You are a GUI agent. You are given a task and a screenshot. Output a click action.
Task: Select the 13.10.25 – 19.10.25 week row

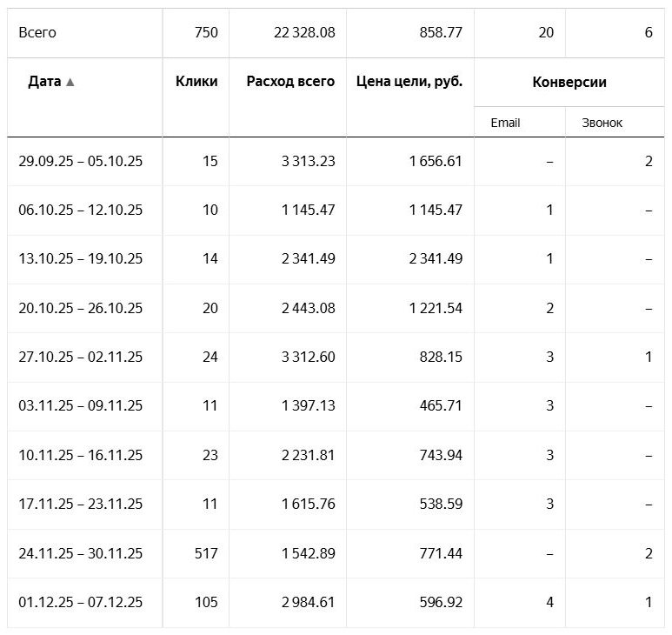80,258
